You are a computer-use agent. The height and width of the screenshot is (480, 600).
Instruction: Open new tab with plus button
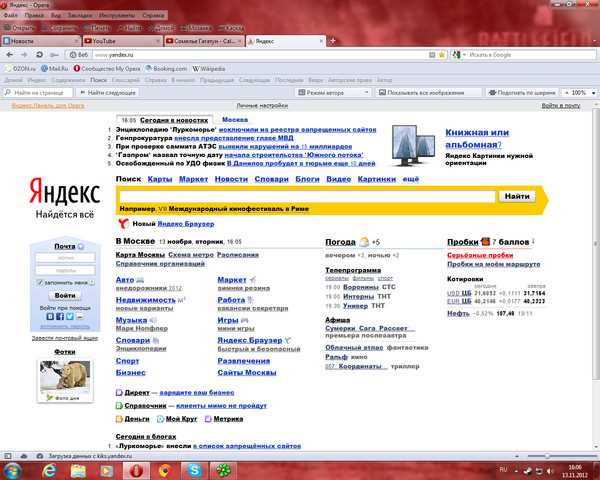[333, 41]
